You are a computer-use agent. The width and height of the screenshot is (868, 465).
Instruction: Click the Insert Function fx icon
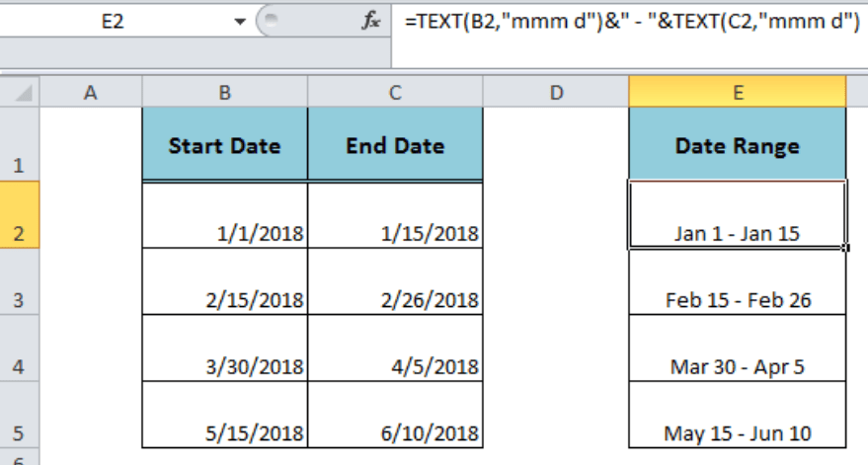[371, 21]
